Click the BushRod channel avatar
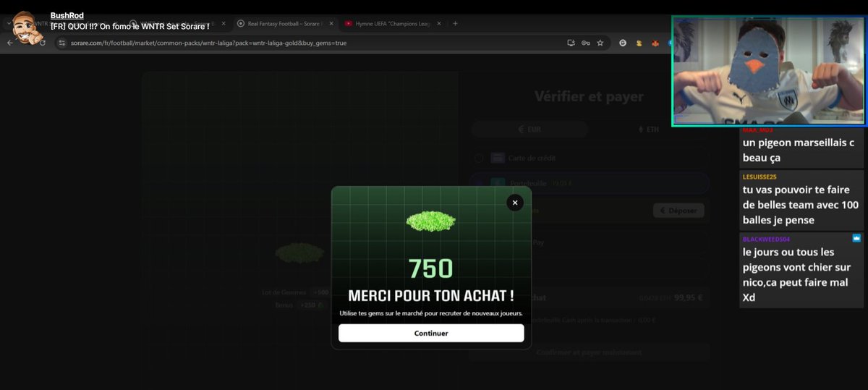The height and width of the screenshot is (390, 868). click(x=27, y=27)
